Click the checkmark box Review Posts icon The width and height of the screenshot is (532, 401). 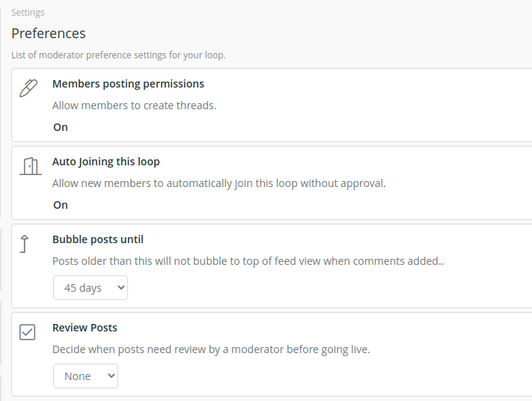tap(27, 332)
